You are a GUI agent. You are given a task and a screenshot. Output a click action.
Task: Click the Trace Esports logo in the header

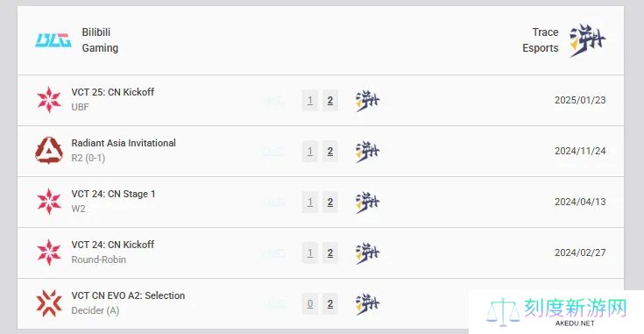(588, 39)
